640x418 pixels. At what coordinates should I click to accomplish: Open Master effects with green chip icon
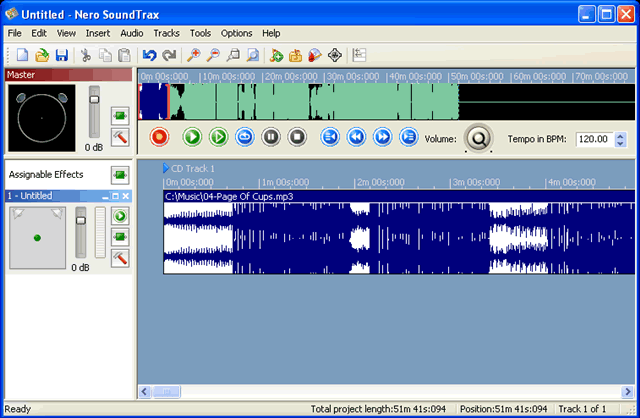coord(120,116)
